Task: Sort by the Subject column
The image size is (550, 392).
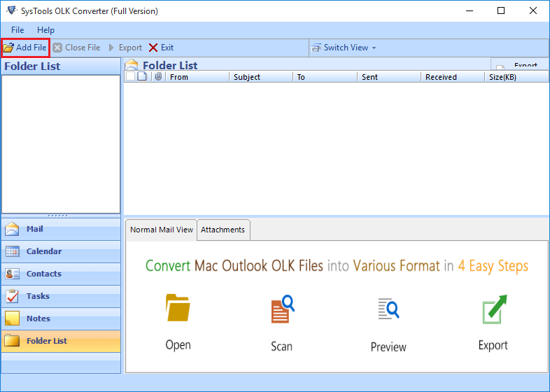Action: tap(260, 77)
